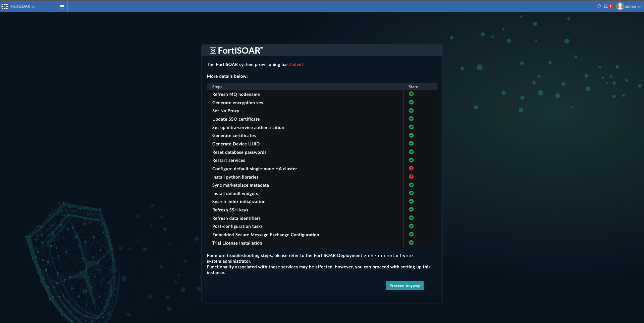Image resolution: width=644 pixels, height=323 pixels.
Task: Click the State column header
Action: pyautogui.click(x=413, y=87)
